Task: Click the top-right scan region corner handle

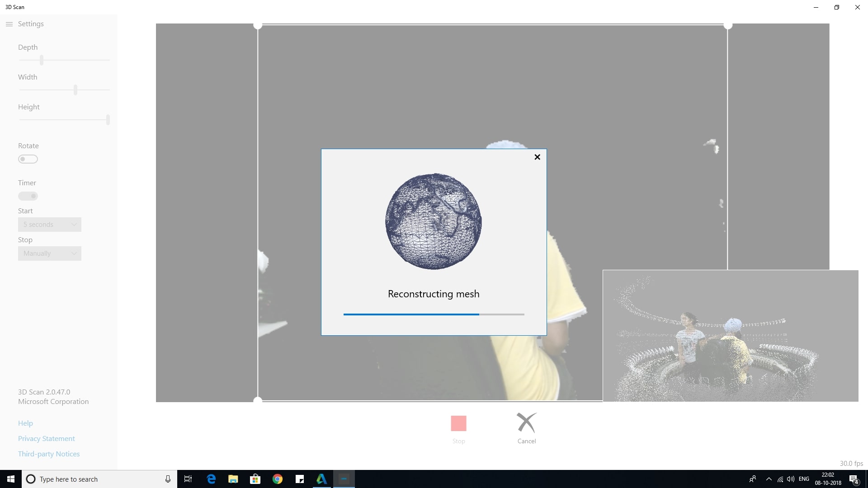Action: pyautogui.click(x=728, y=25)
